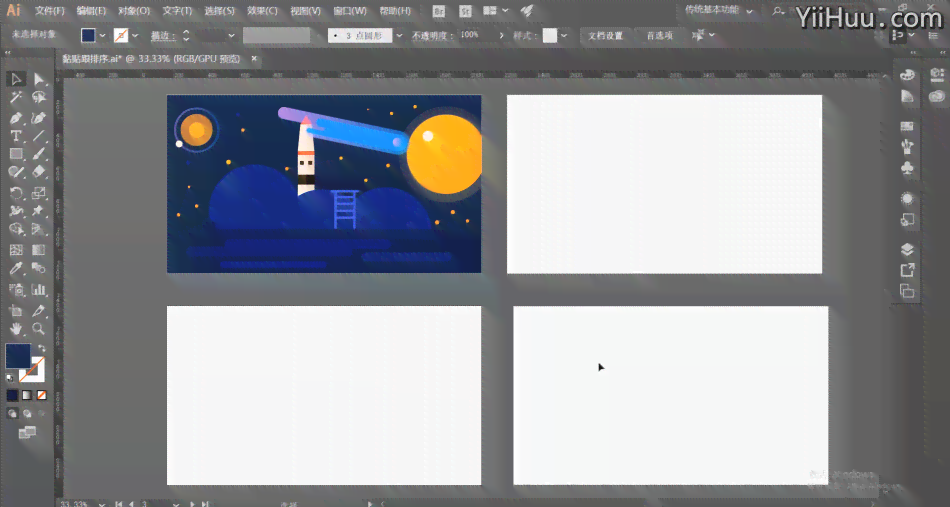Select the Rectangle tool

click(16, 154)
